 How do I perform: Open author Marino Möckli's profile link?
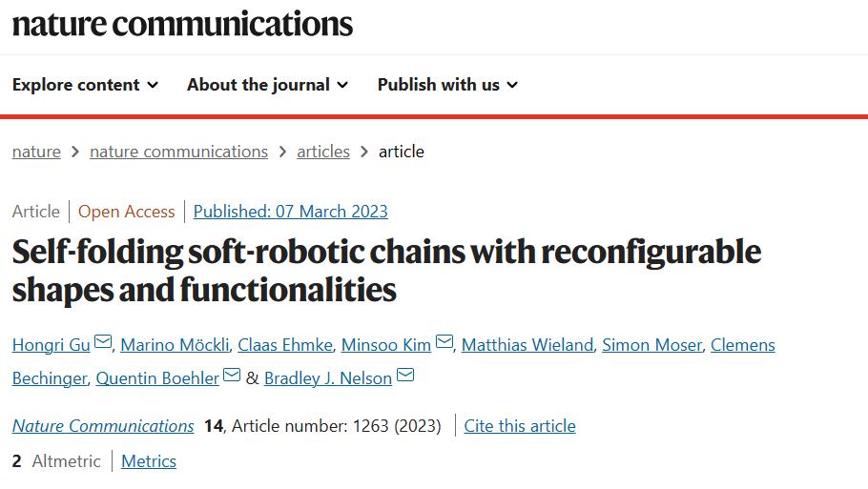point(175,345)
